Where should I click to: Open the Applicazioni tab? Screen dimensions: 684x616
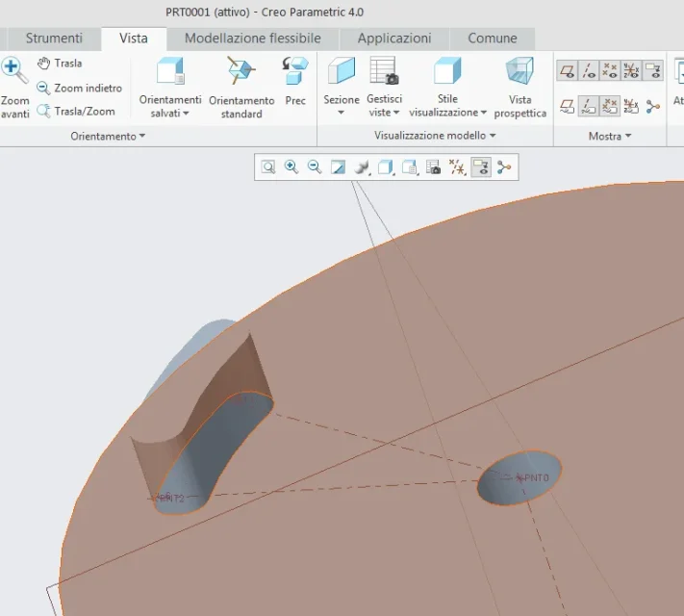(394, 38)
